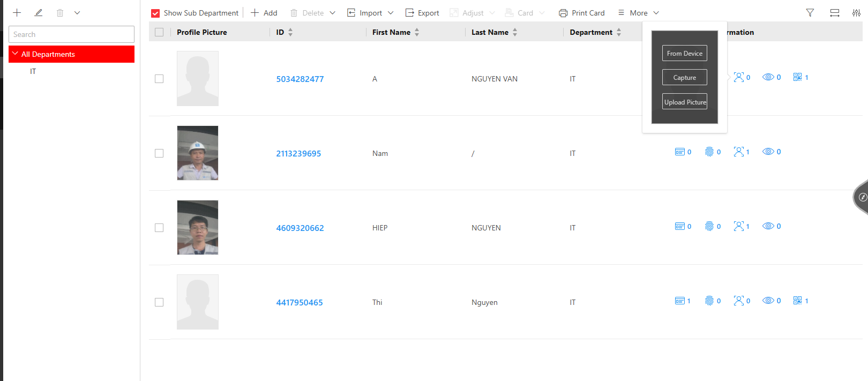Expand the Card dropdown chevron
Screen dimensions: 868x381
coord(542,13)
